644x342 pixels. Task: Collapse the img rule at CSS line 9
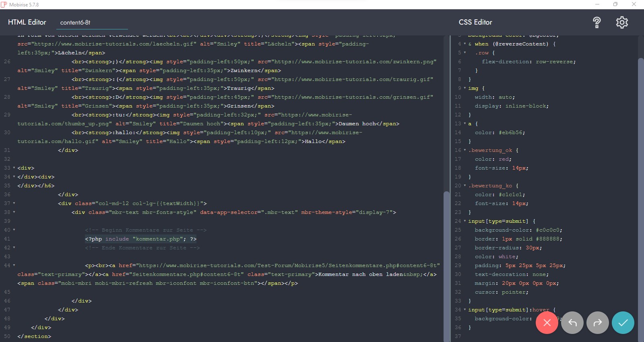pos(465,88)
